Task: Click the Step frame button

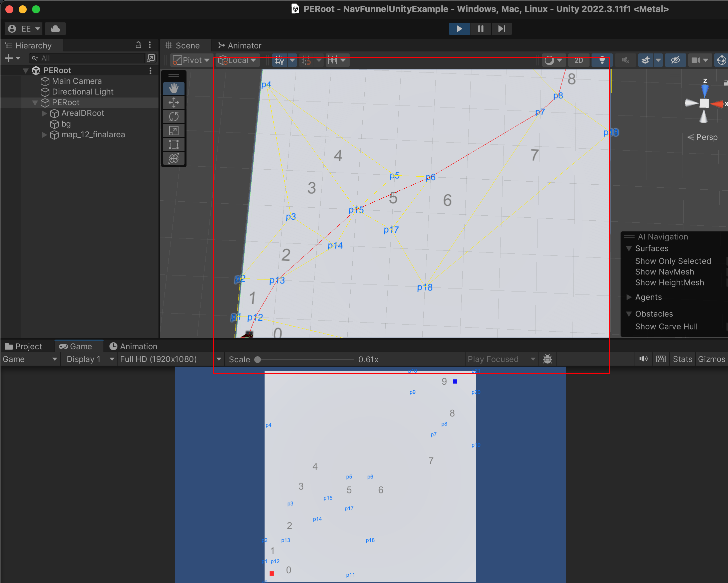Action: click(x=502, y=29)
